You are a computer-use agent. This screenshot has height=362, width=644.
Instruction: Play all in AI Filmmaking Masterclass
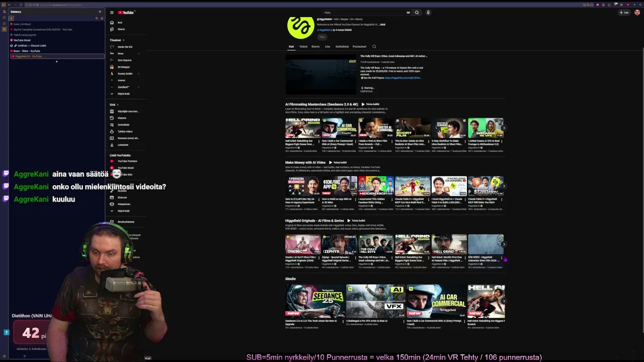tap(370, 105)
